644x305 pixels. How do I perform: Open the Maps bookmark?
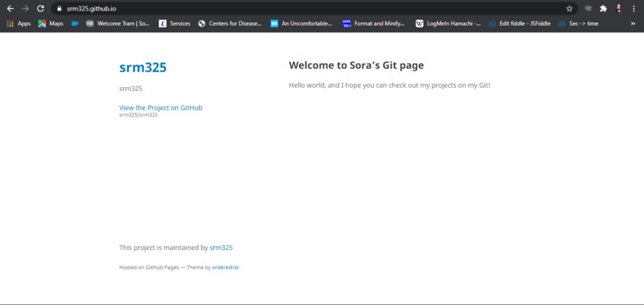50,23
